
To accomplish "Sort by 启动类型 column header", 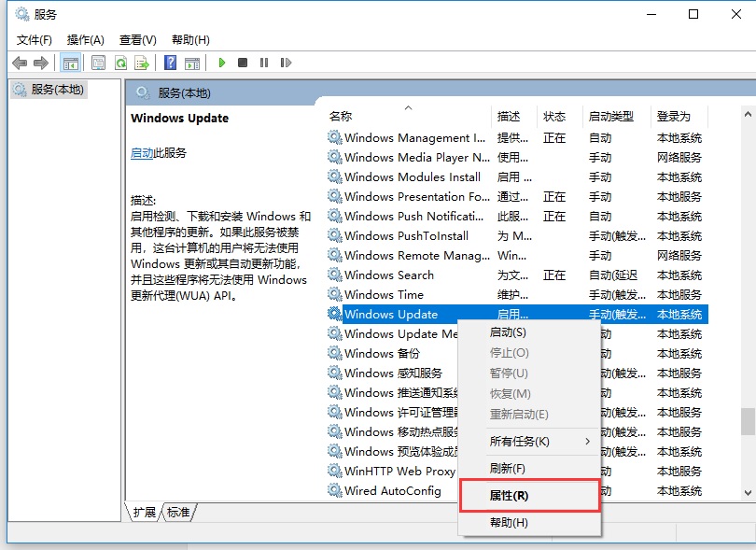I will (x=616, y=117).
